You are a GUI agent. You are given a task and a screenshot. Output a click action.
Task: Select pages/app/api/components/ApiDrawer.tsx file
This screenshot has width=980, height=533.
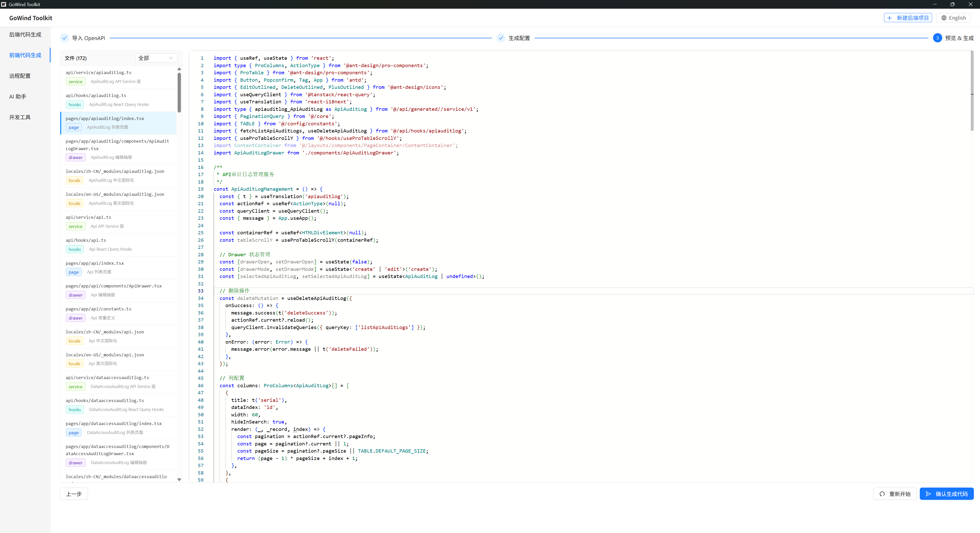pyautogui.click(x=118, y=291)
